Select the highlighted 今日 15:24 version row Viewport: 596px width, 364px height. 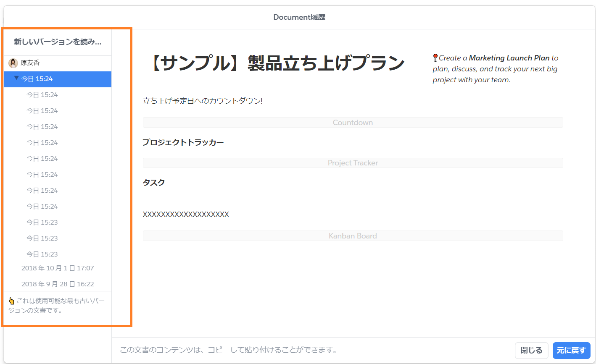click(x=58, y=79)
